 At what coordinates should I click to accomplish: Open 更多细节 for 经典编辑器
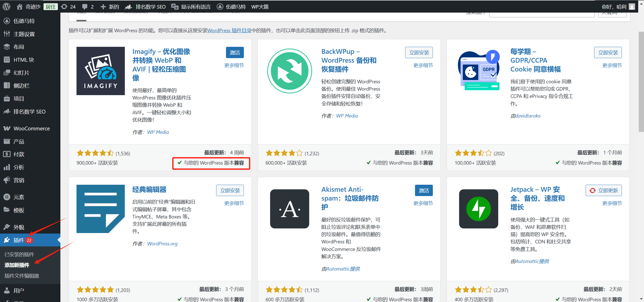(234, 203)
